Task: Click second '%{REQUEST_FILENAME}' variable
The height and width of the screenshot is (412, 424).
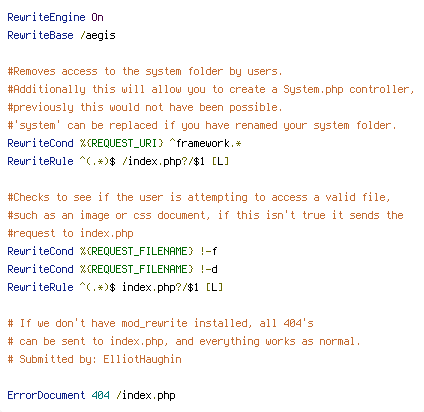Action: [137, 269]
